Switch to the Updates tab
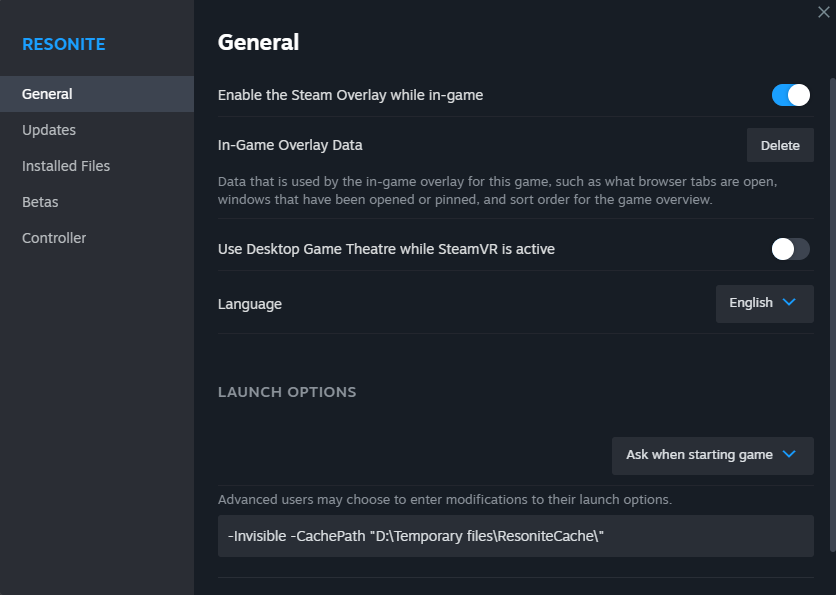 [47, 129]
